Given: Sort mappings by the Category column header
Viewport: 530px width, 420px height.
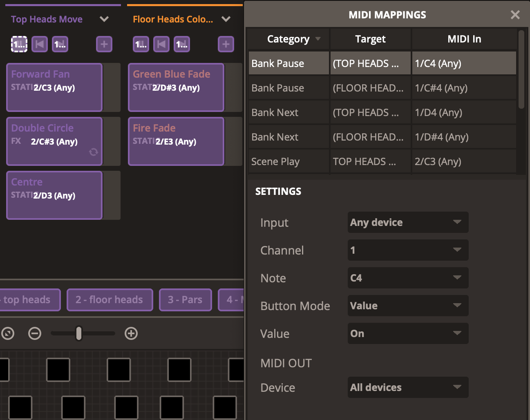Looking at the screenshot, I should (288, 39).
